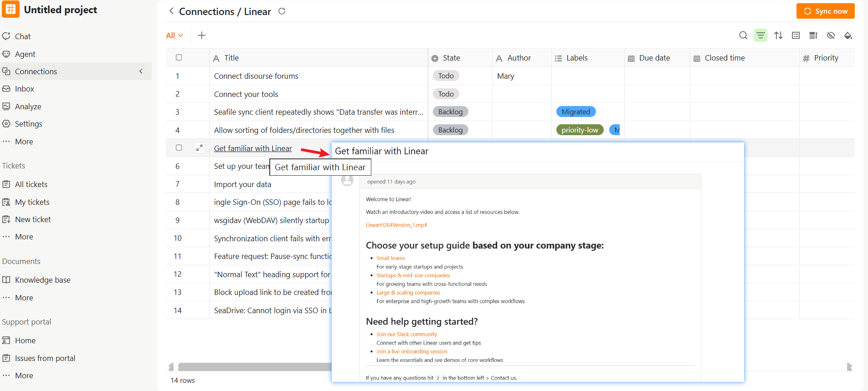Click the search icon in table toolbar
This screenshot has height=391, width=868.
(x=743, y=36)
